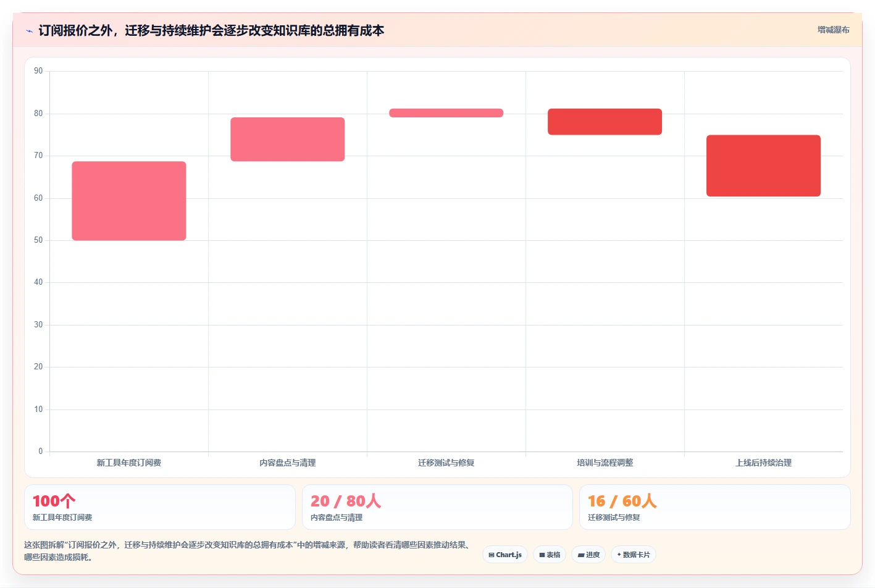Select the red 培训与流程调整 bar
Screen dimensions: 875x588
click(605, 122)
